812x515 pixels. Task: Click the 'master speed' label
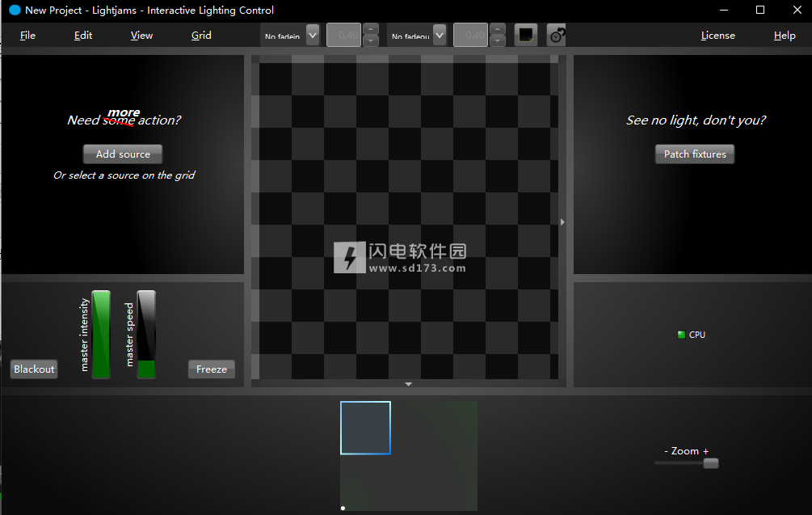[129, 335]
